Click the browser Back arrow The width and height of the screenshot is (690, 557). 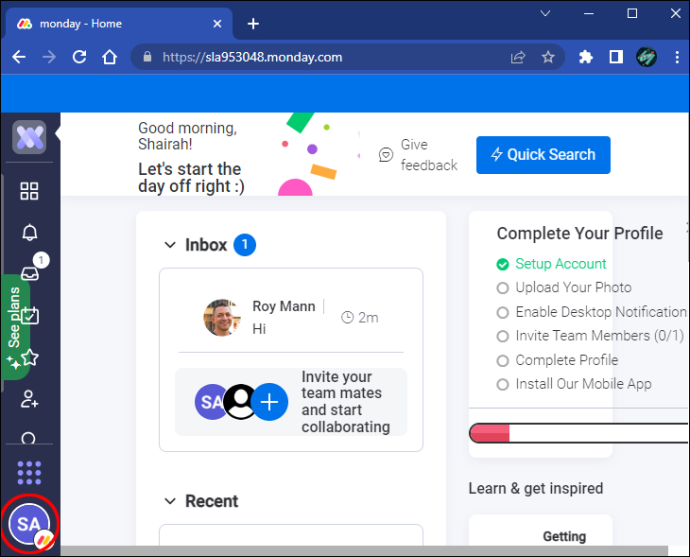pos(19,57)
